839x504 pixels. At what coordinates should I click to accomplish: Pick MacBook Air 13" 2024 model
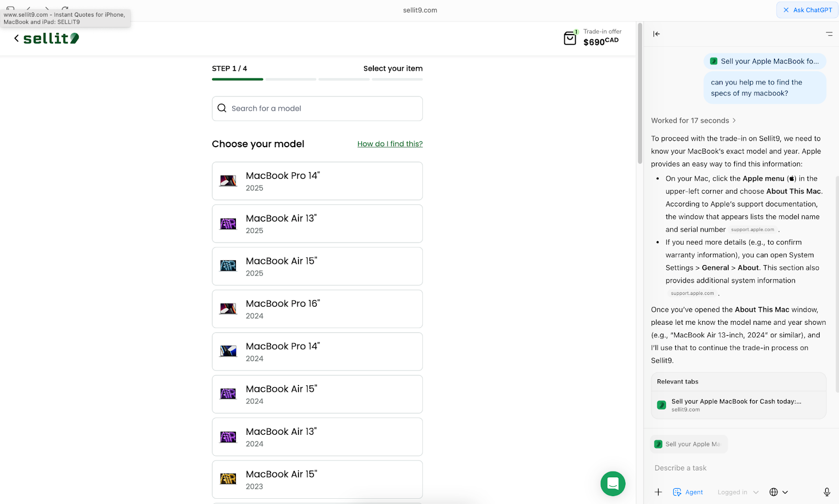pyautogui.click(x=317, y=437)
